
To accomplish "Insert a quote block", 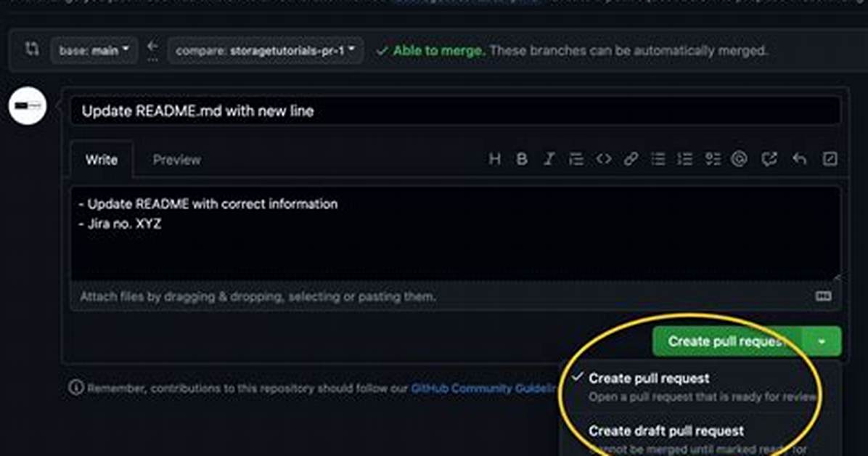I will click(576, 160).
